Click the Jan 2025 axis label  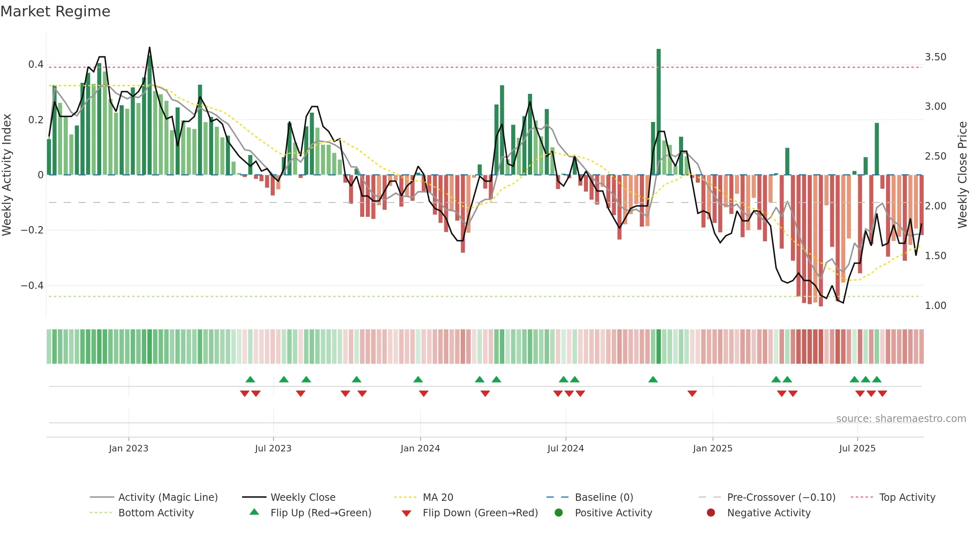point(713,448)
